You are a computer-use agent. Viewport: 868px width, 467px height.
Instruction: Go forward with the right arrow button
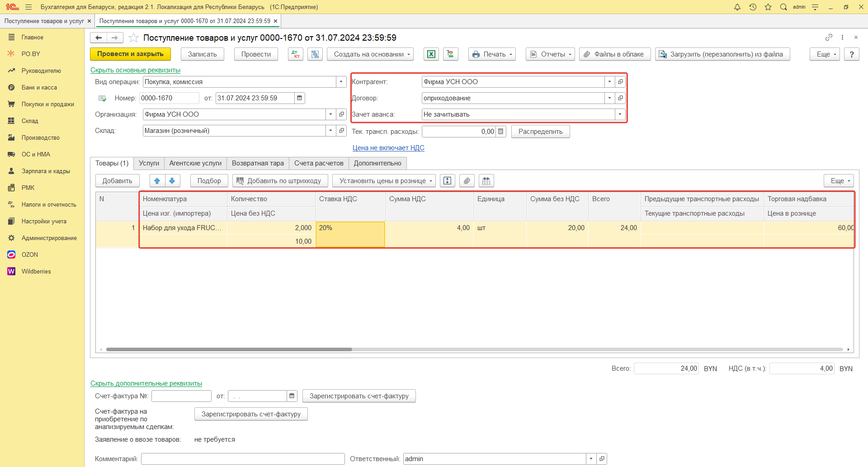[115, 38]
